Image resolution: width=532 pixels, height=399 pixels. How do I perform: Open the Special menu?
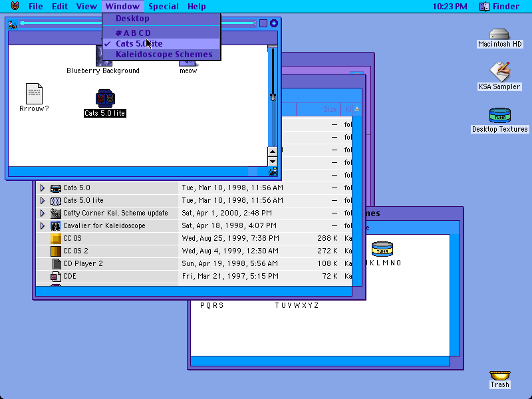(163, 6)
